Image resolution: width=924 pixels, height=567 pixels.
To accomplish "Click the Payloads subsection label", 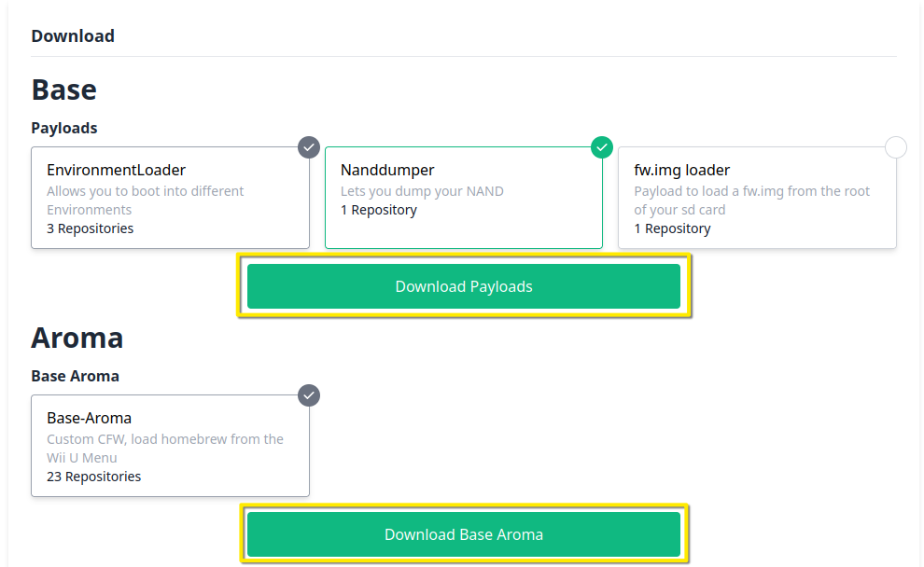I will [63, 128].
